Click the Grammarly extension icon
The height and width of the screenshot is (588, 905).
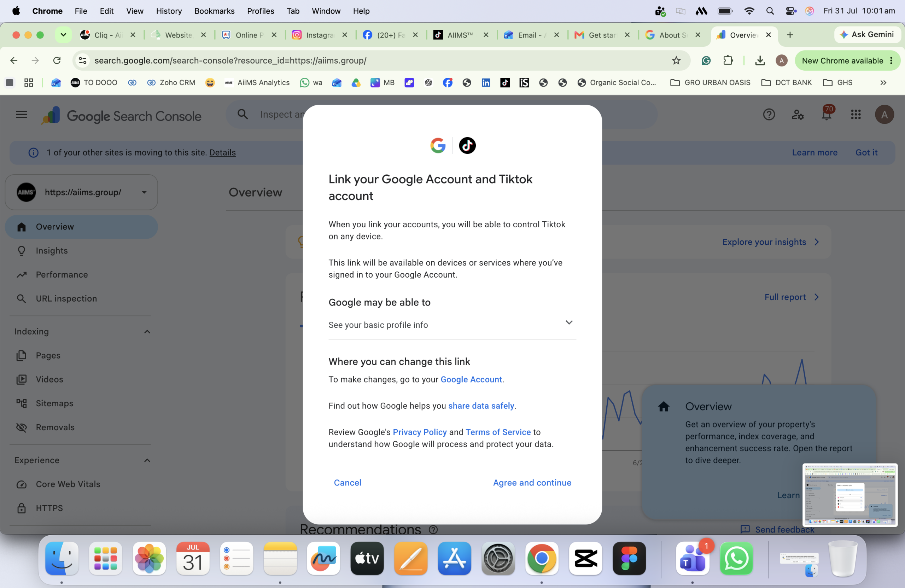(x=706, y=60)
